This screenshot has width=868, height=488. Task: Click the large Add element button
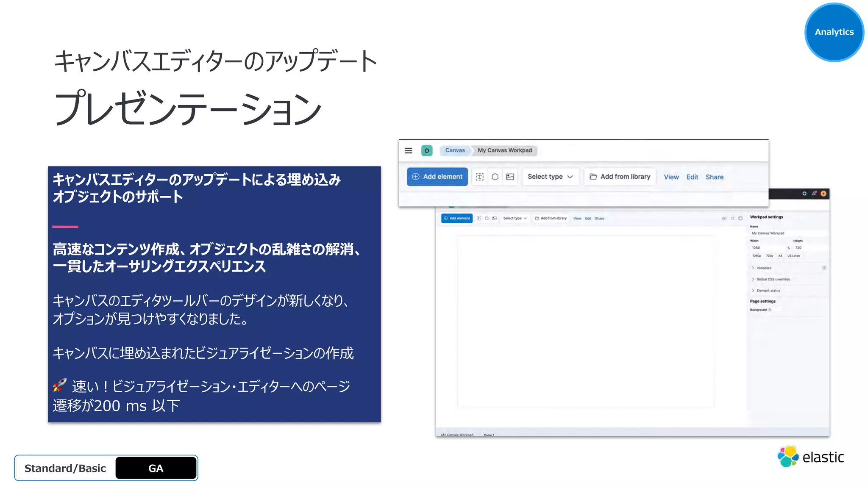[x=437, y=177]
